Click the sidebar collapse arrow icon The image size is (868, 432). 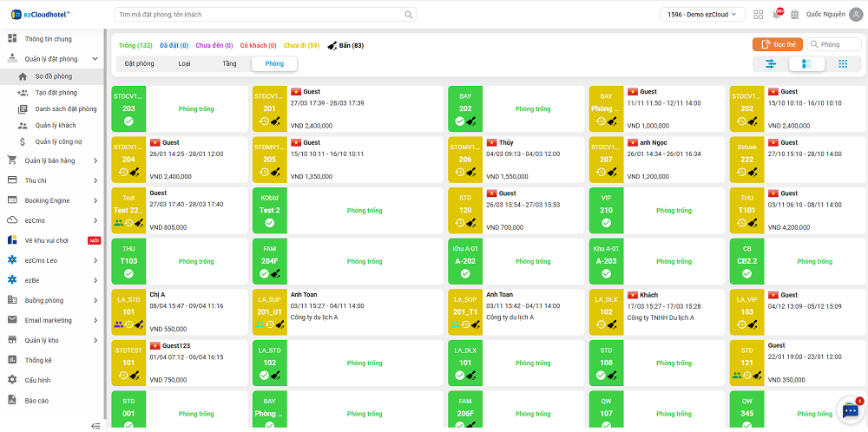point(95,425)
